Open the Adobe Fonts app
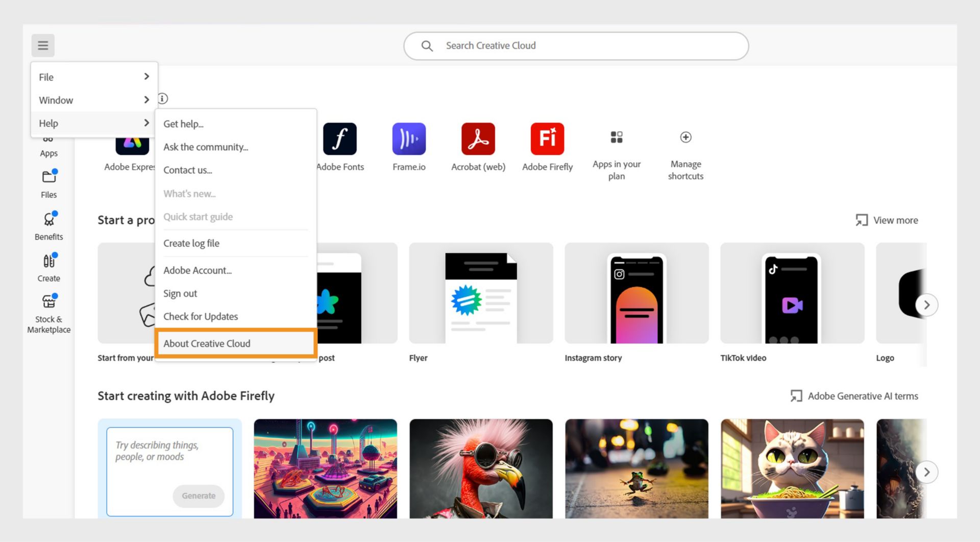Image resolution: width=980 pixels, height=542 pixels. (x=340, y=138)
